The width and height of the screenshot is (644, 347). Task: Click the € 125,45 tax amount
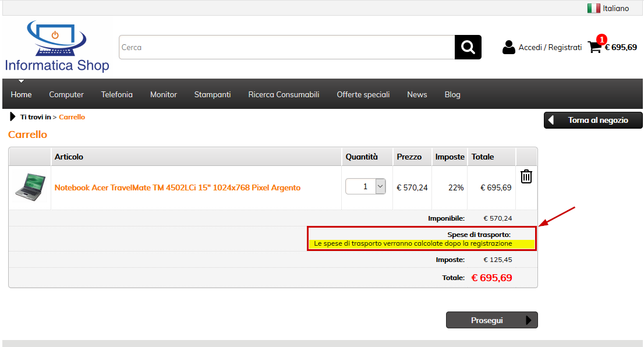(x=498, y=260)
